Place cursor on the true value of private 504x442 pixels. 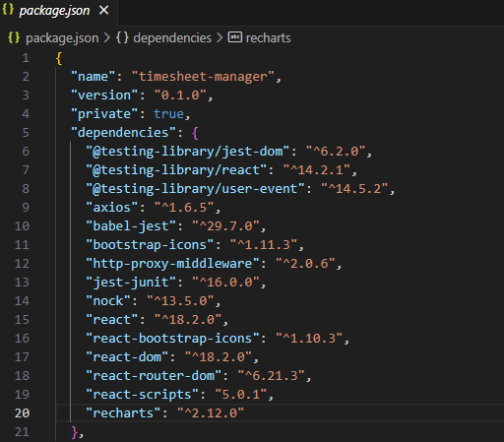pos(168,114)
